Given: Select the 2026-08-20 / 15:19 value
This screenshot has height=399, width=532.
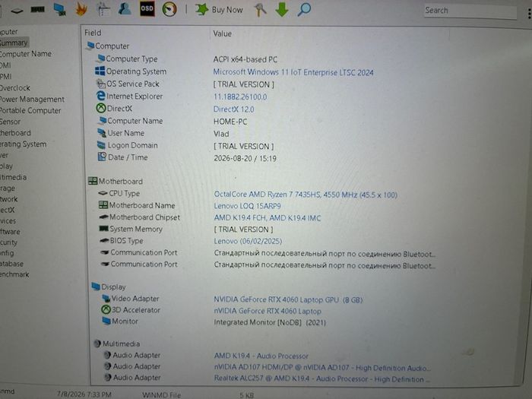Looking at the screenshot, I should click(245, 158).
